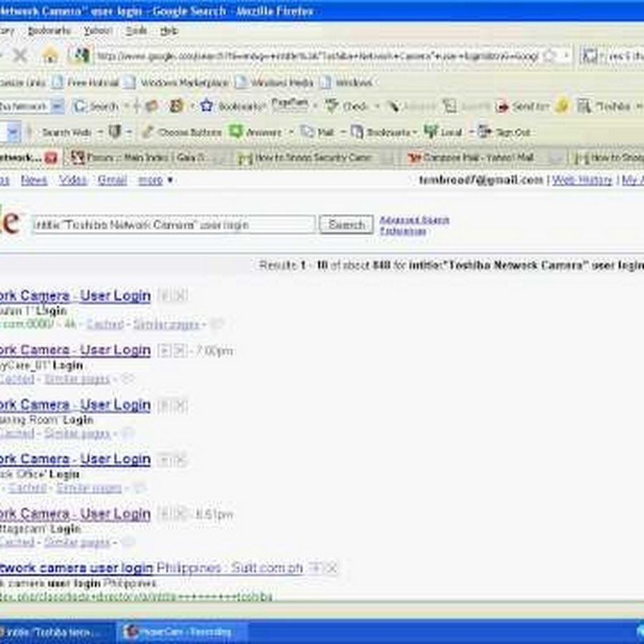644x644 pixels.
Task: Open the Advanced Search link
Action: point(414,220)
